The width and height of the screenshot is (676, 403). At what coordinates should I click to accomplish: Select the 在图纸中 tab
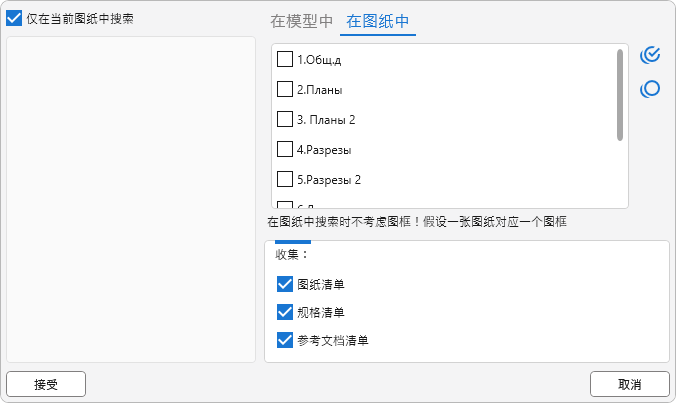[x=378, y=21]
